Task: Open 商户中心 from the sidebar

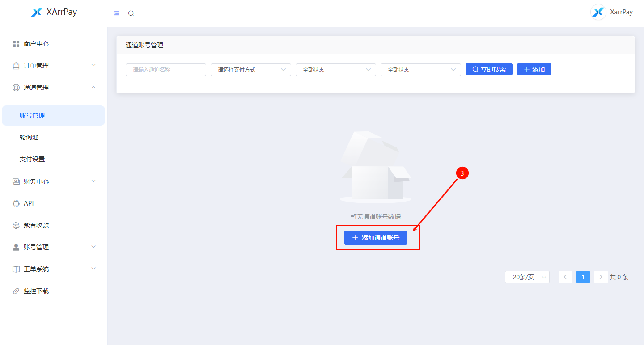Action: (36, 44)
